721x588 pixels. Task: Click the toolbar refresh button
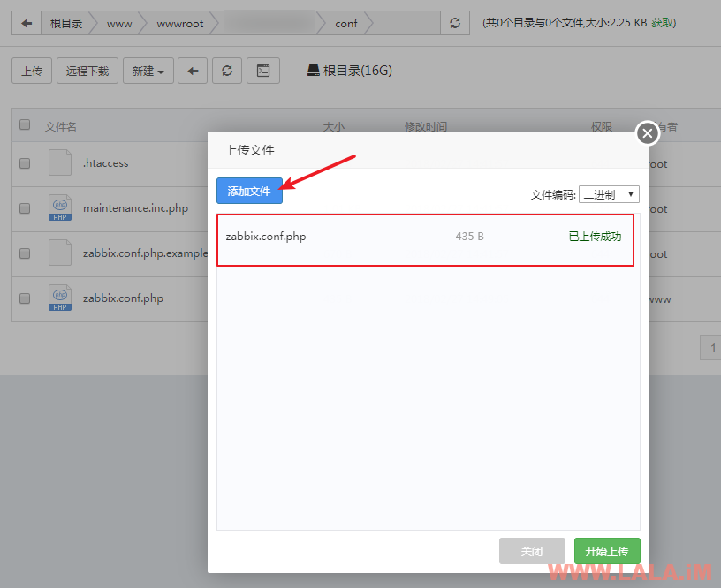(x=227, y=71)
